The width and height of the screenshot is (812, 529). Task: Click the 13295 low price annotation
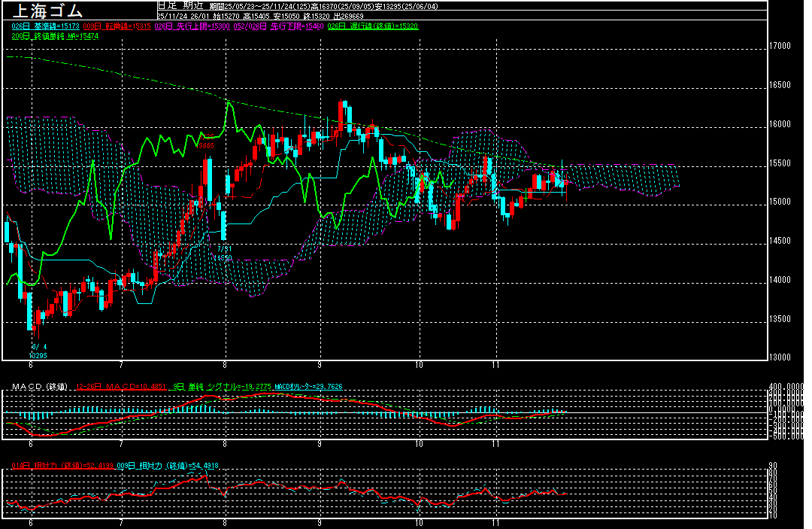click(38, 355)
